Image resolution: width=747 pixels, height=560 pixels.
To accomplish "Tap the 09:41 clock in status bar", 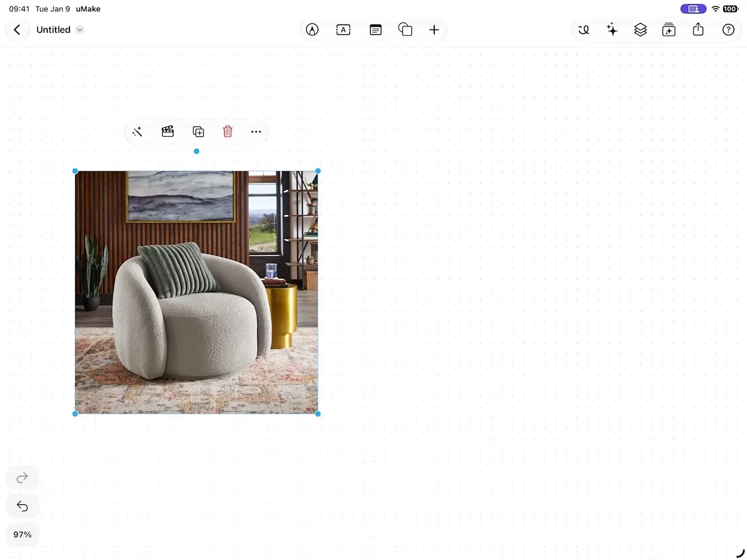I will pyautogui.click(x=19, y=9).
